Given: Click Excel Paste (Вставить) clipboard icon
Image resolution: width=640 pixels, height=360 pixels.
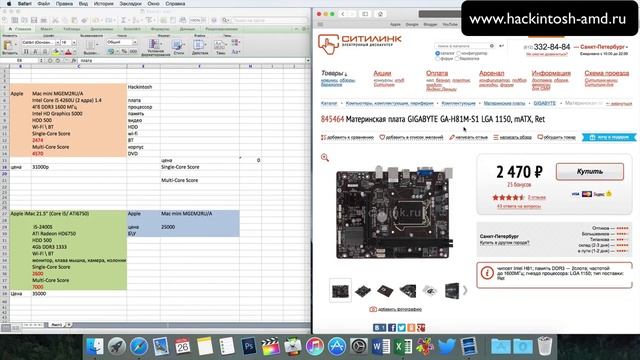Looking at the screenshot, I should pyautogui.click(x=8, y=46).
